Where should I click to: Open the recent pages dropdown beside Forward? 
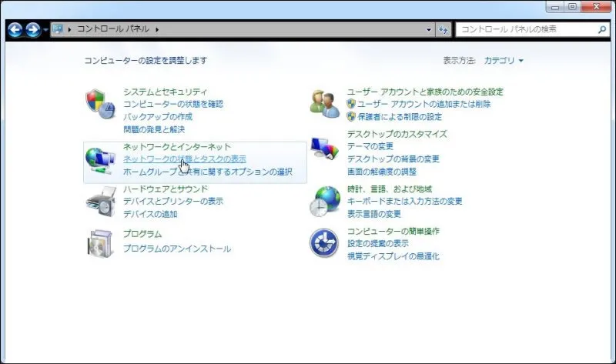pyautogui.click(x=46, y=30)
